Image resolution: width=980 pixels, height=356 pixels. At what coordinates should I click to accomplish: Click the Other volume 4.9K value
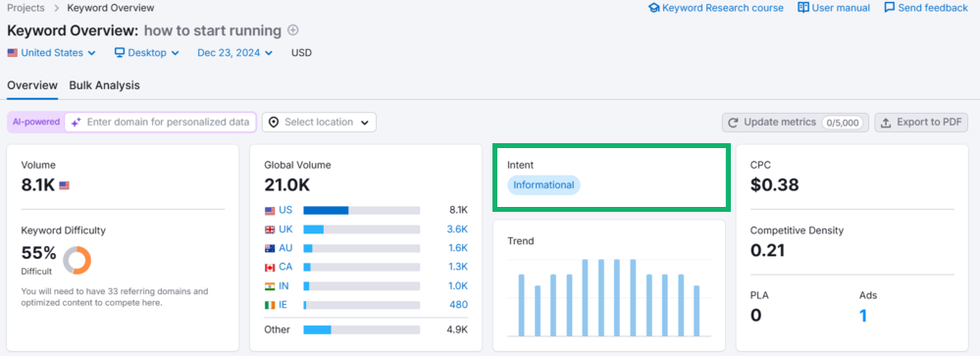(458, 330)
